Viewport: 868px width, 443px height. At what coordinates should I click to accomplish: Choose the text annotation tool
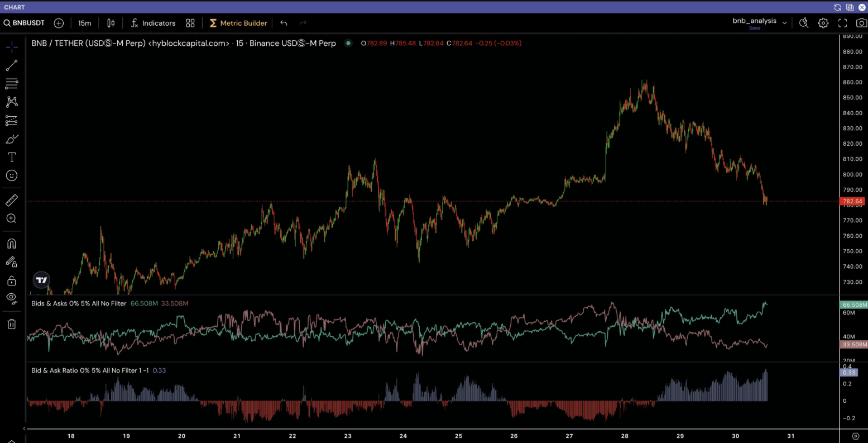[11, 157]
